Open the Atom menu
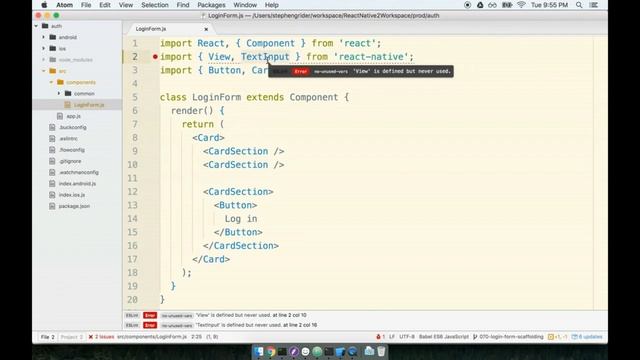The height and width of the screenshot is (360, 640). (x=64, y=5)
